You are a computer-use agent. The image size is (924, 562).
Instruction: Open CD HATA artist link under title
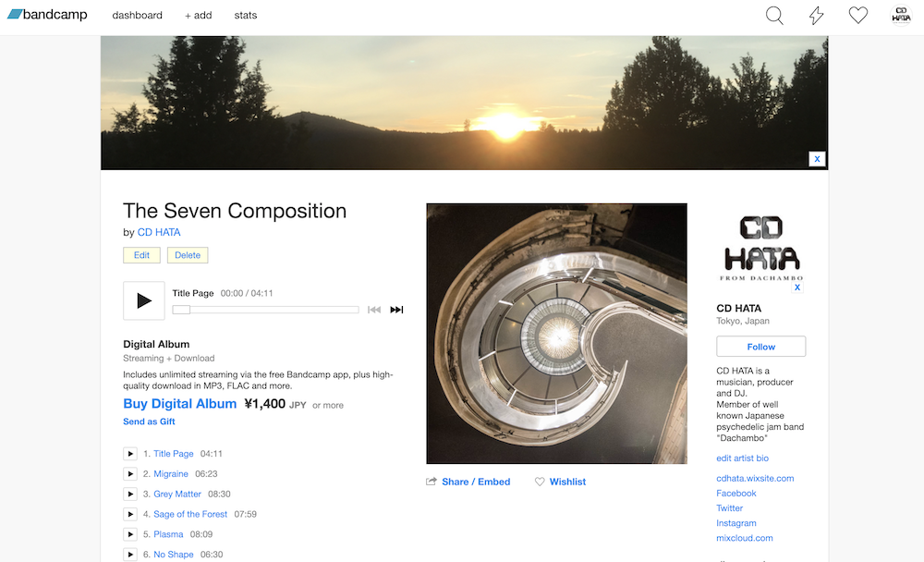[x=159, y=232]
